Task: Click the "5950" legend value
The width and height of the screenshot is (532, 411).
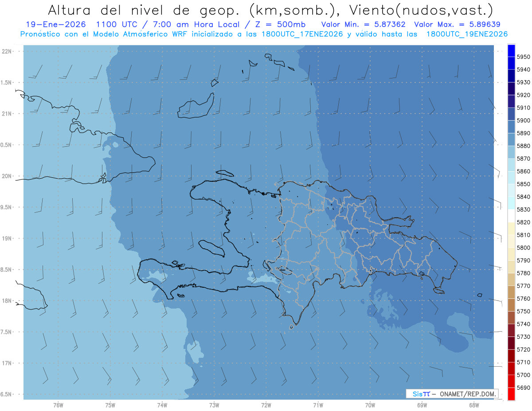Action: [x=524, y=57]
